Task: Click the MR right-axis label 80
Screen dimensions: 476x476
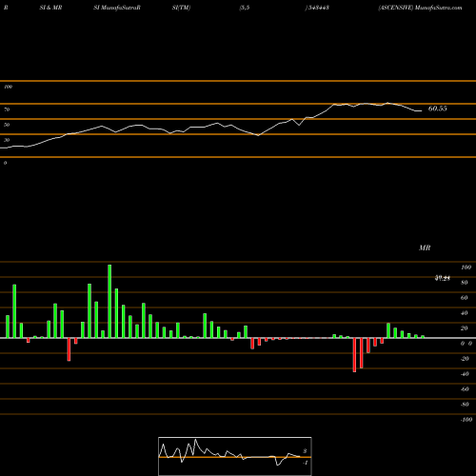Action: (465, 283)
